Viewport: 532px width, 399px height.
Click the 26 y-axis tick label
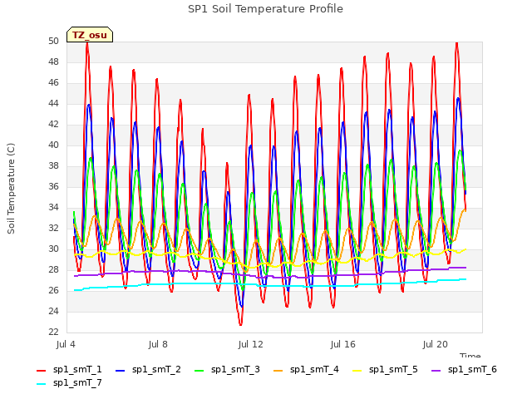tap(53, 291)
